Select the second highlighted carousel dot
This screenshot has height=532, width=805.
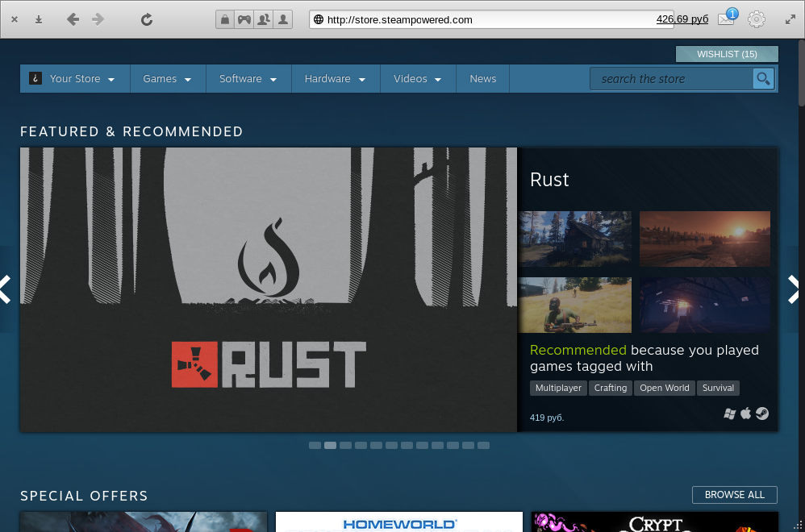330,445
